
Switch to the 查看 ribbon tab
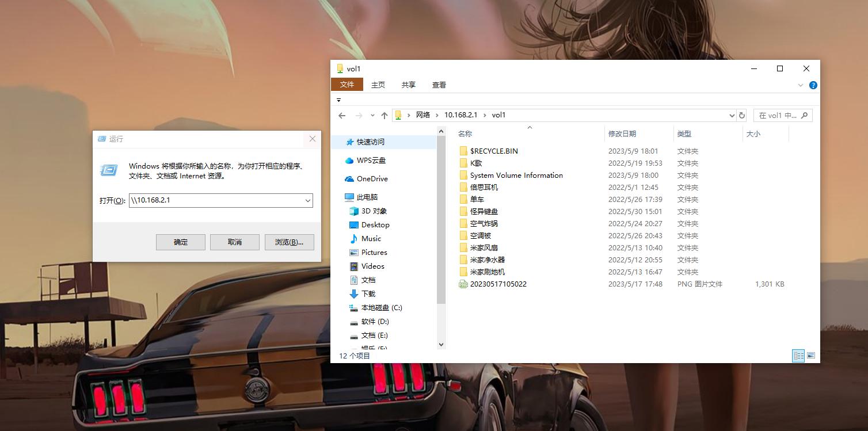(x=438, y=85)
